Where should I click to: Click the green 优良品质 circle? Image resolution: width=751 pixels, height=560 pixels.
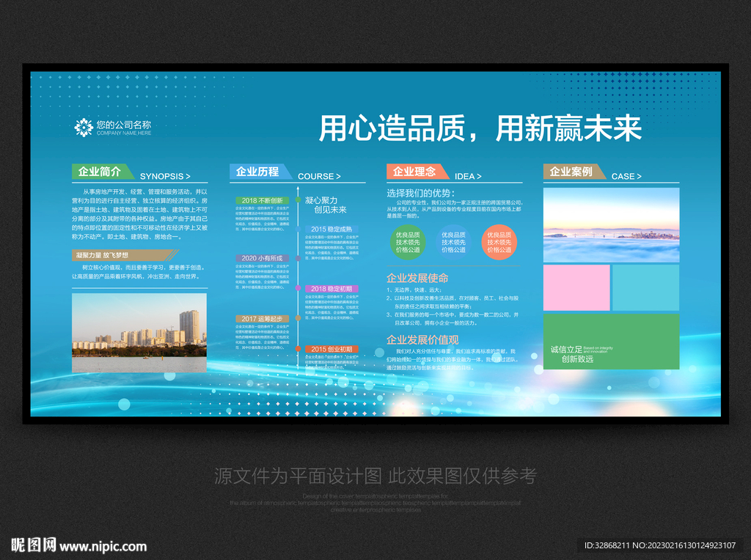408,242
